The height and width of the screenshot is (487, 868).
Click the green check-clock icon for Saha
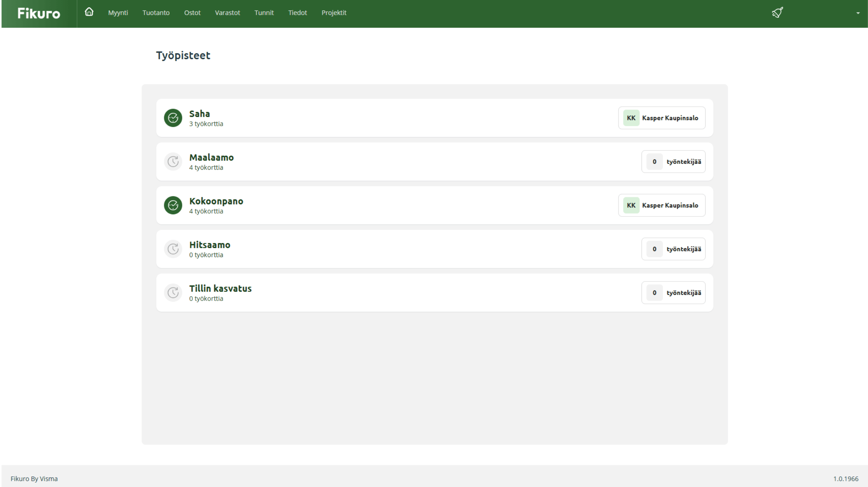point(173,118)
